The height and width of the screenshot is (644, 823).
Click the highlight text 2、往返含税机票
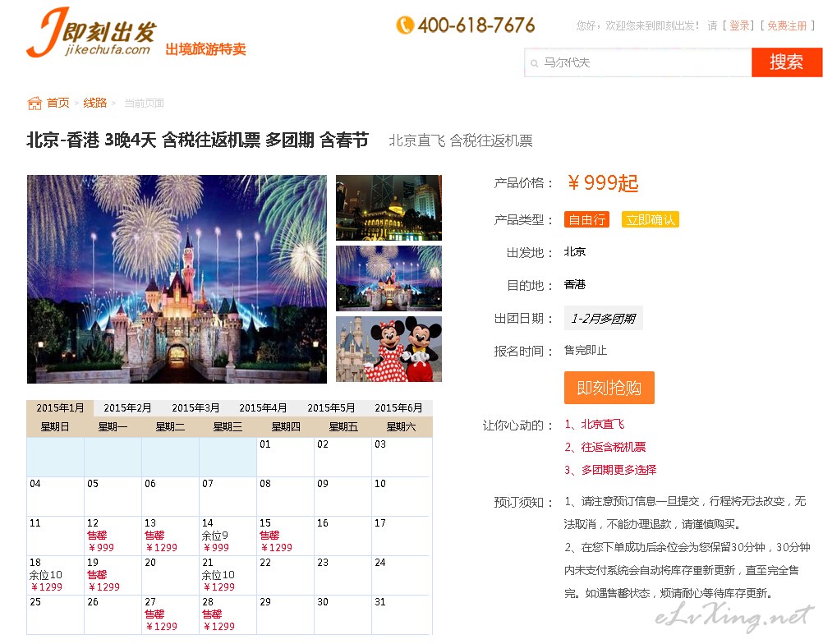[605, 447]
